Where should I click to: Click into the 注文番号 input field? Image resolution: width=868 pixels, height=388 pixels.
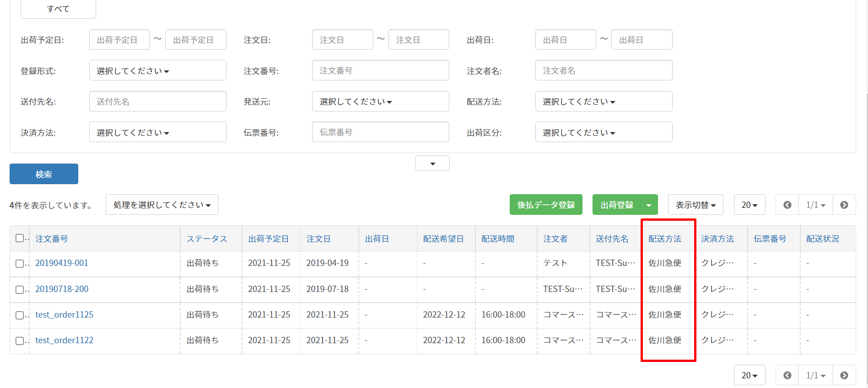click(381, 70)
